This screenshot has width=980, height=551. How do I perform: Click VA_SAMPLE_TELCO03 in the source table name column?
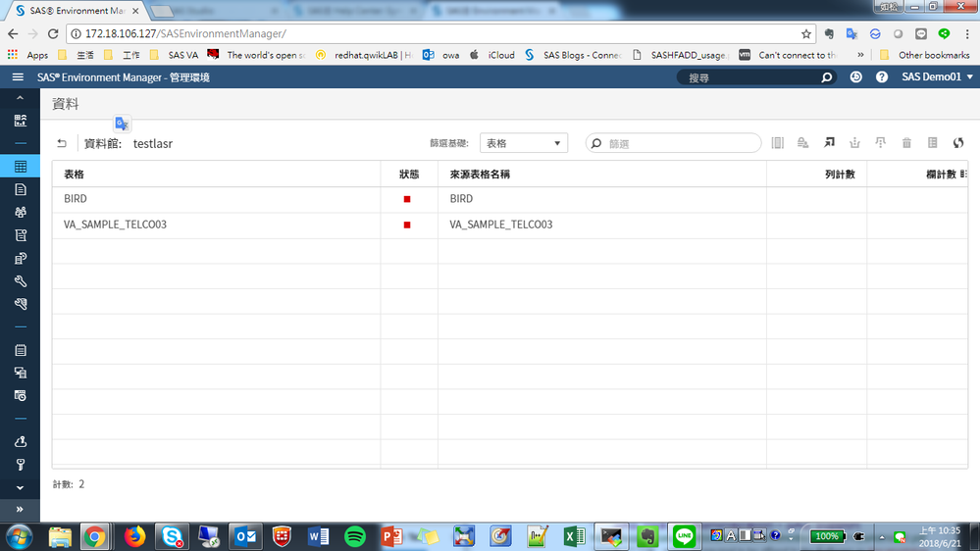(501, 225)
